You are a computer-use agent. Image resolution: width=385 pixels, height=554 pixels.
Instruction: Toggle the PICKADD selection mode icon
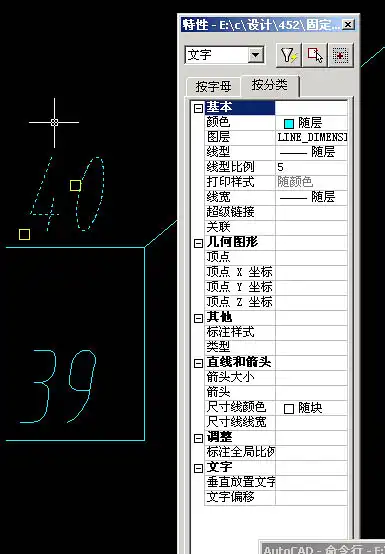pos(341,55)
